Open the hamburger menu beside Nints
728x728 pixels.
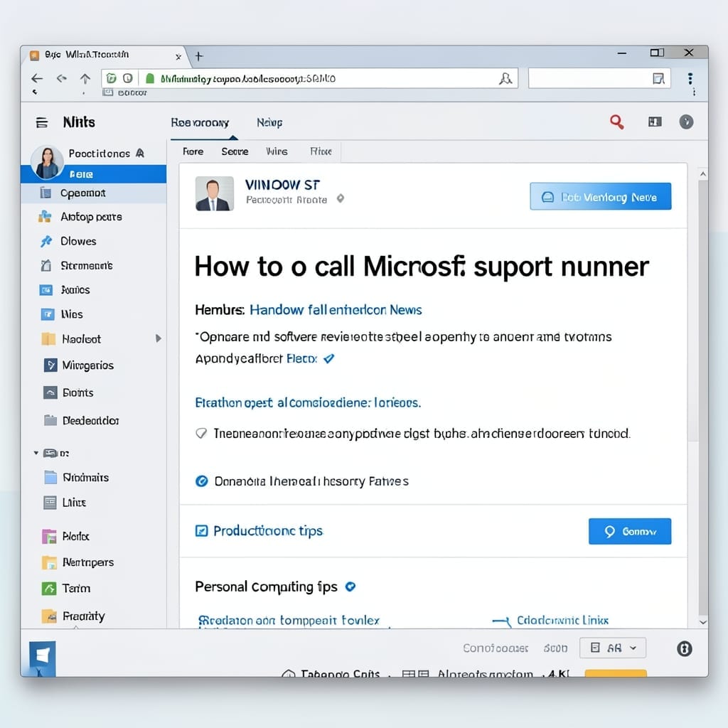pyautogui.click(x=42, y=122)
